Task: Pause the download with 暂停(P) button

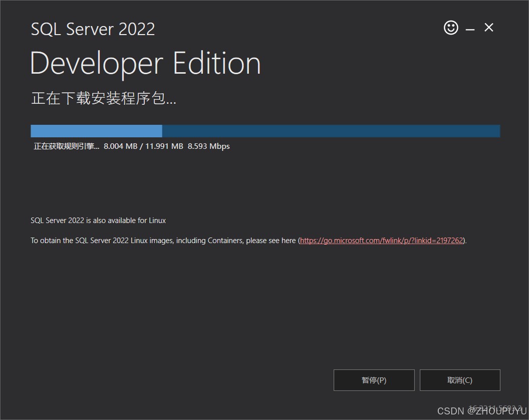Action: click(374, 380)
